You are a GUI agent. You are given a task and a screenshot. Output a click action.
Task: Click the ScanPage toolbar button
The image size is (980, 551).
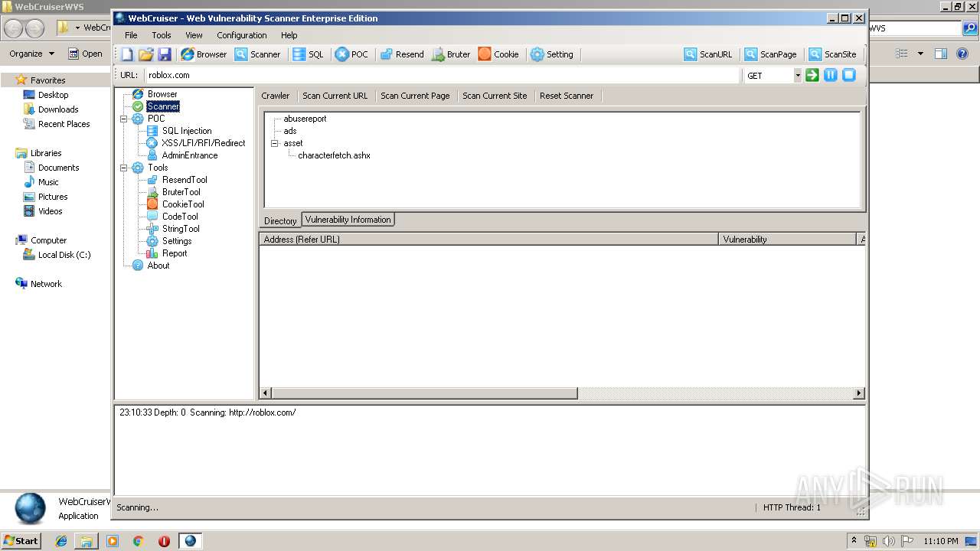click(771, 54)
